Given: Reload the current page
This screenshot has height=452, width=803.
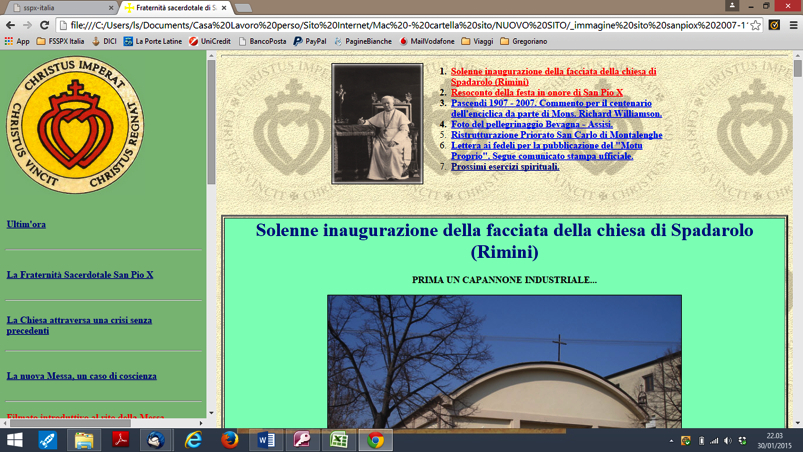Looking at the screenshot, I should [45, 25].
